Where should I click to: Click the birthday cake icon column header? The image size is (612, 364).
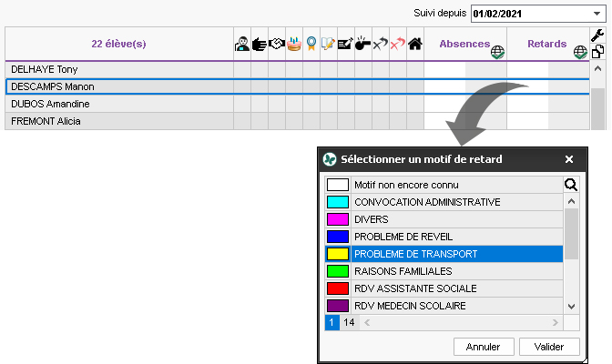pos(294,44)
